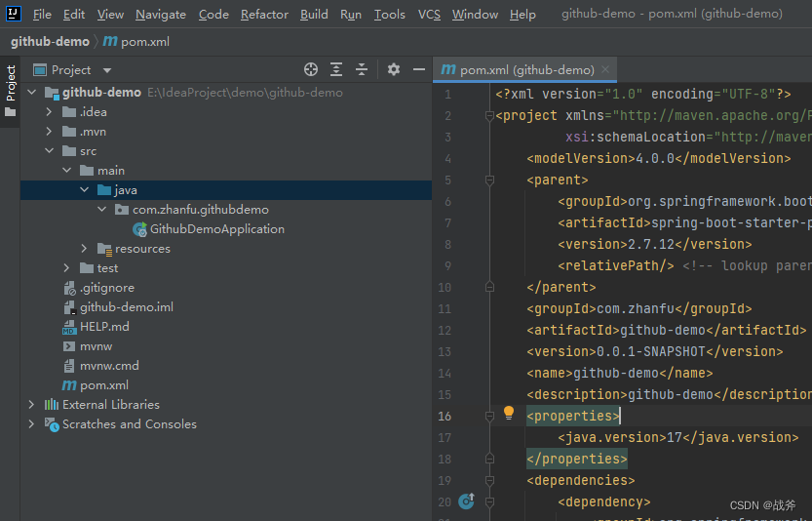
Task: Click the Locate/Select Opened File crosshair icon
Action: click(x=311, y=69)
